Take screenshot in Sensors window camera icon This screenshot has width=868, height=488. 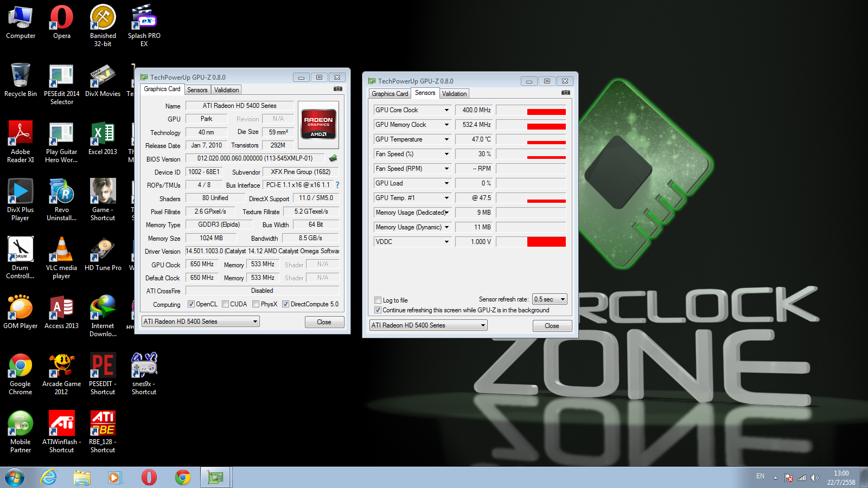566,93
